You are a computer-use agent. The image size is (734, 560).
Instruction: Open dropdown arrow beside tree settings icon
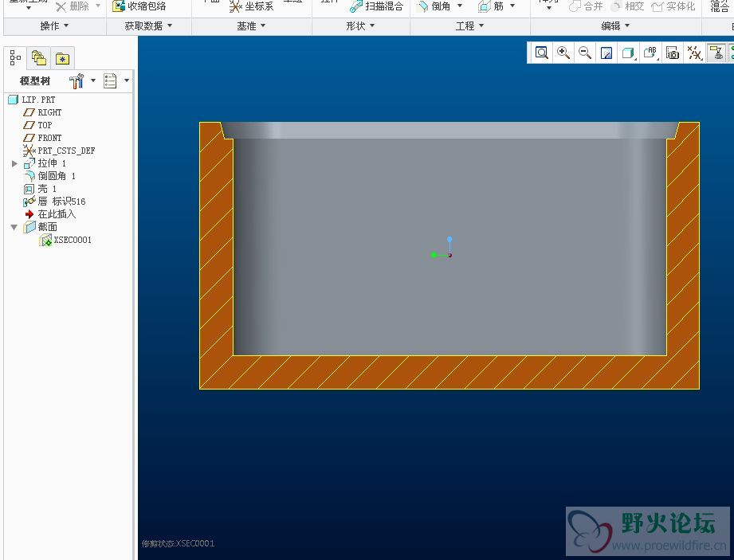93,80
